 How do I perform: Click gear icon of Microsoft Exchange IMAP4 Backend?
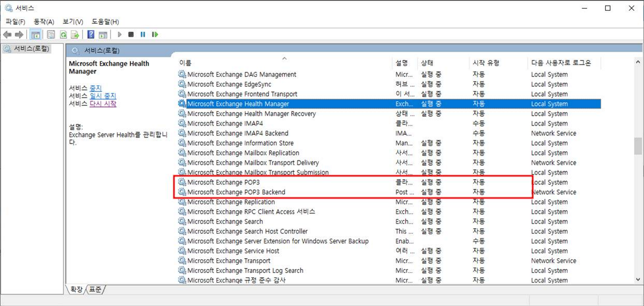(182, 133)
